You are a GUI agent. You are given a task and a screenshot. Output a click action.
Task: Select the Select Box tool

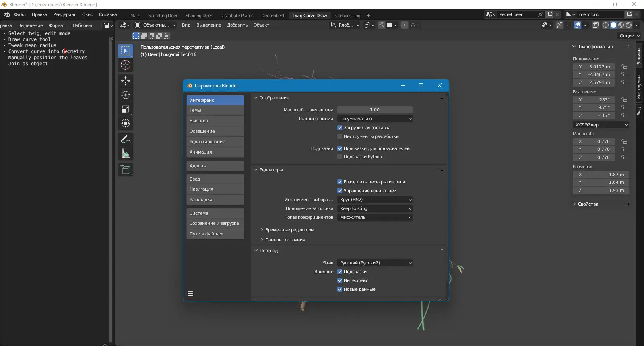click(126, 51)
